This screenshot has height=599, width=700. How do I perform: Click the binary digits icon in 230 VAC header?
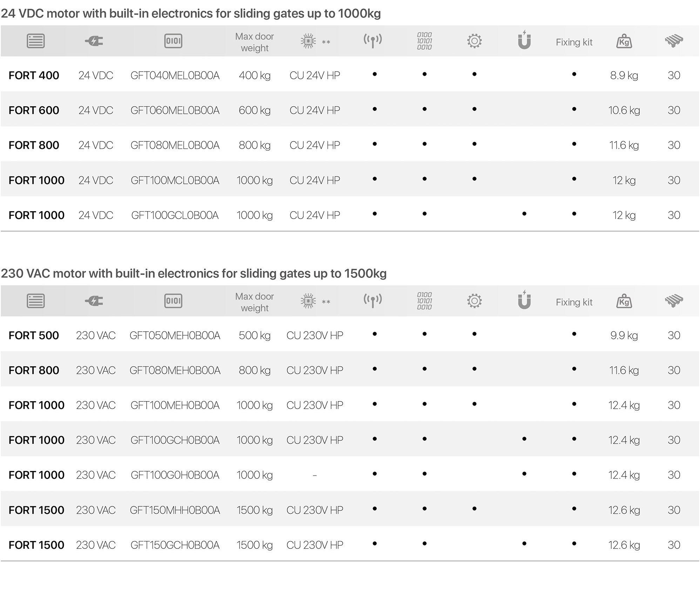(424, 301)
